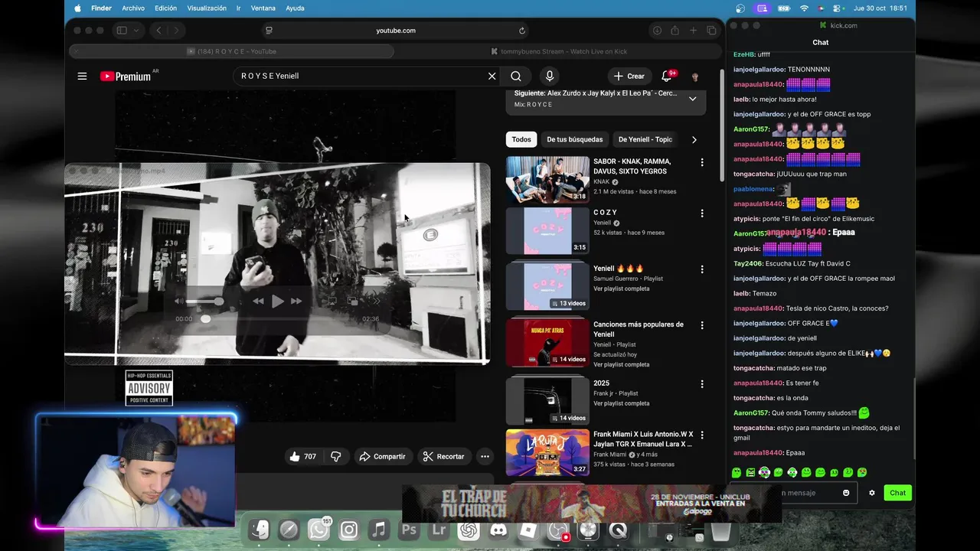Open options menu for Yeniell playlist
Screen dimensions: 980x551
702,269
